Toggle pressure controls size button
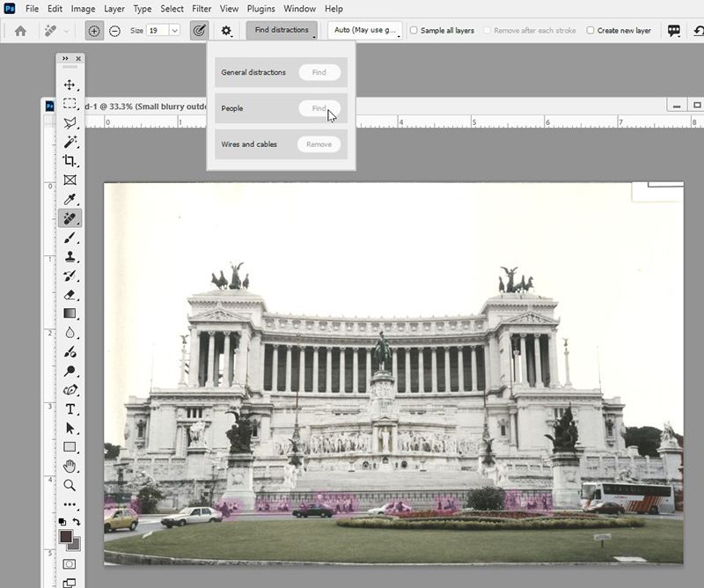The height and width of the screenshot is (588, 704). tap(199, 31)
